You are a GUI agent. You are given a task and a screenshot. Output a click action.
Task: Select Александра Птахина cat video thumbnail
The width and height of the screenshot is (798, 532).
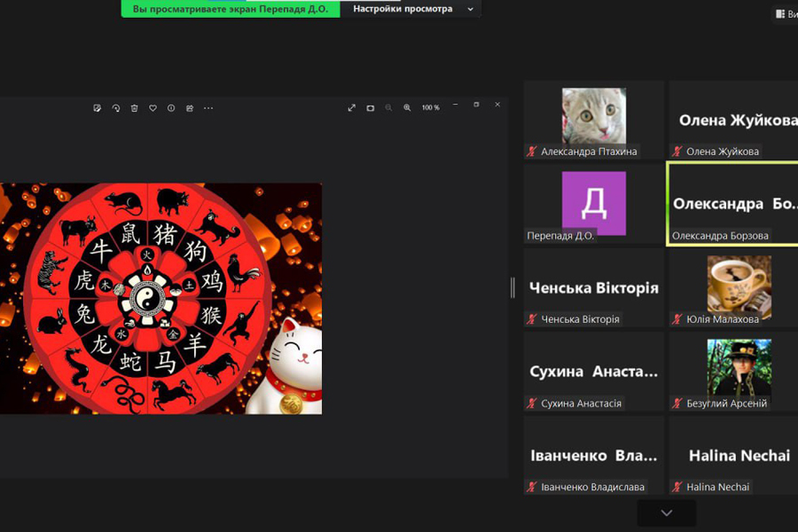593,116
